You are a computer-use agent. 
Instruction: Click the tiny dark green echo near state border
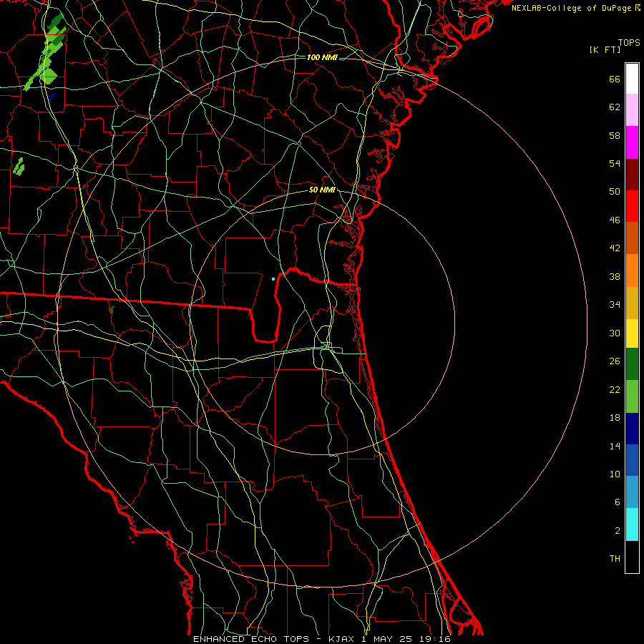tap(112, 310)
